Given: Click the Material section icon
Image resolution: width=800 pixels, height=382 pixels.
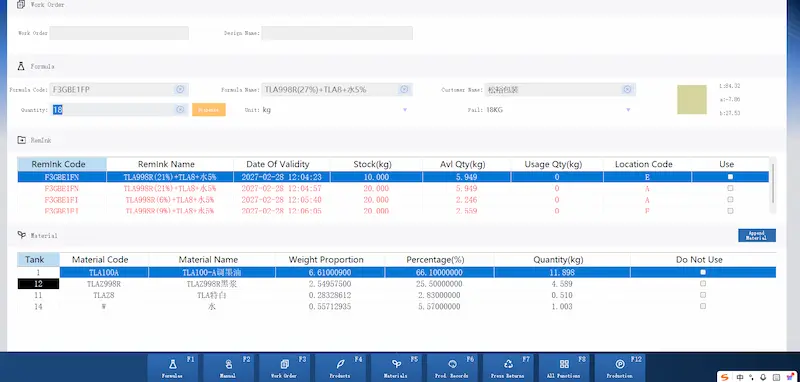Looking at the screenshot, I should tap(21, 235).
